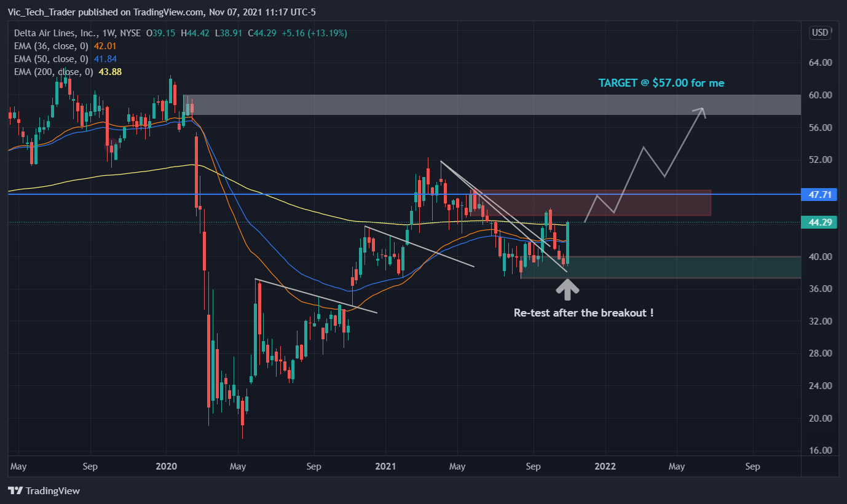Click the 'Re-test after the breakout !' text
This screenshot has height=504, width=847.
(x=583, y=313)
